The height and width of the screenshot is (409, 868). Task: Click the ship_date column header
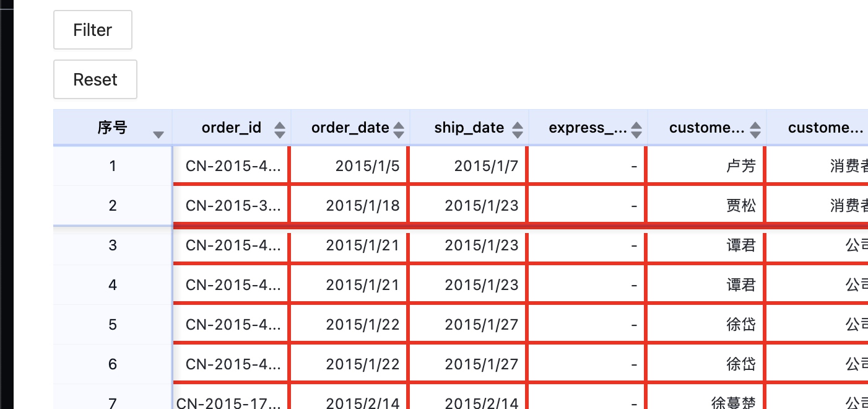click(x=469, y=128)
